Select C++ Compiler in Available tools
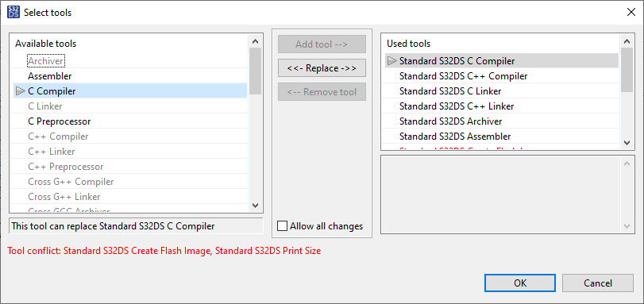This screenshot has width=644, height=304. point(58,137)
